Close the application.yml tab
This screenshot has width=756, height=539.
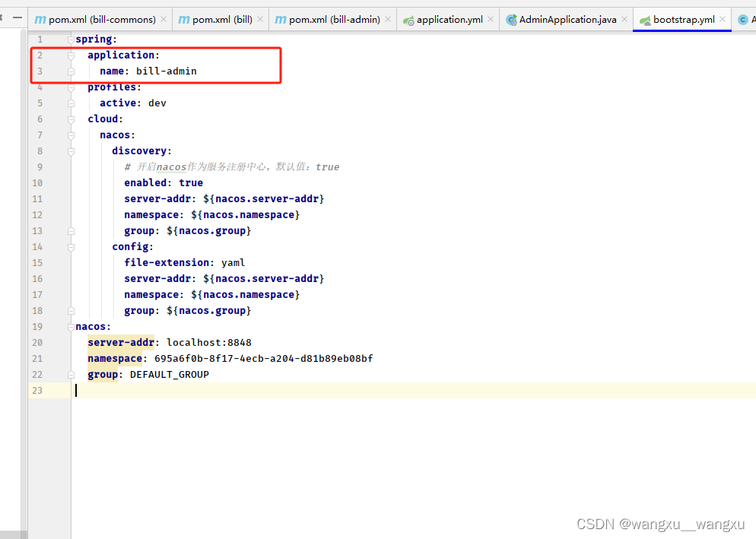[491, 19]
